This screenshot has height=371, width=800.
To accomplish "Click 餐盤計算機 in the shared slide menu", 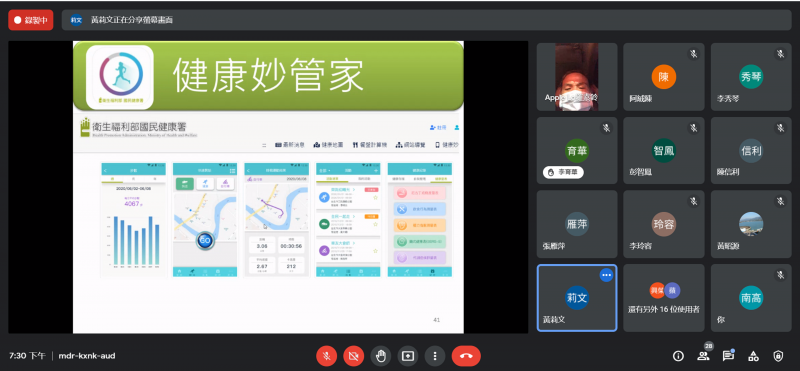I will click(370, 145).
